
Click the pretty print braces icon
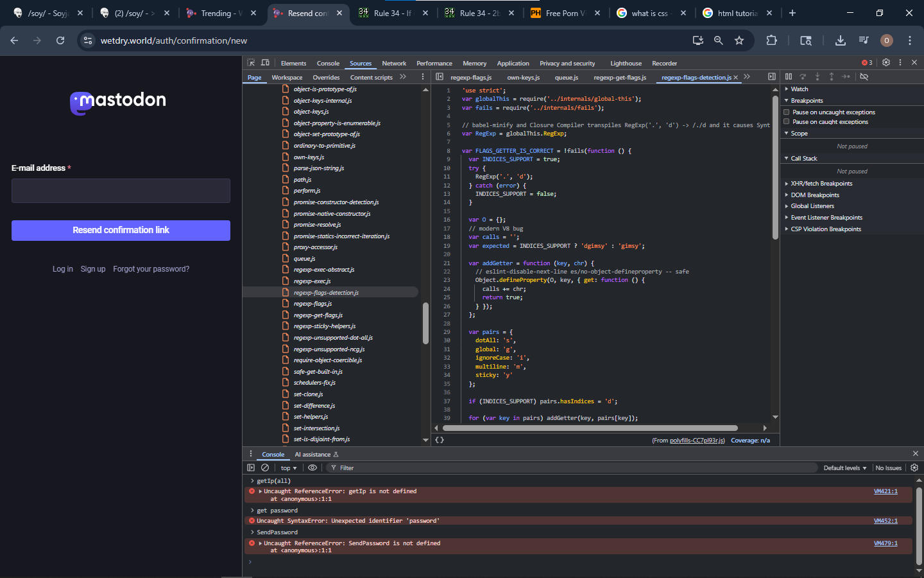(440, 440)
